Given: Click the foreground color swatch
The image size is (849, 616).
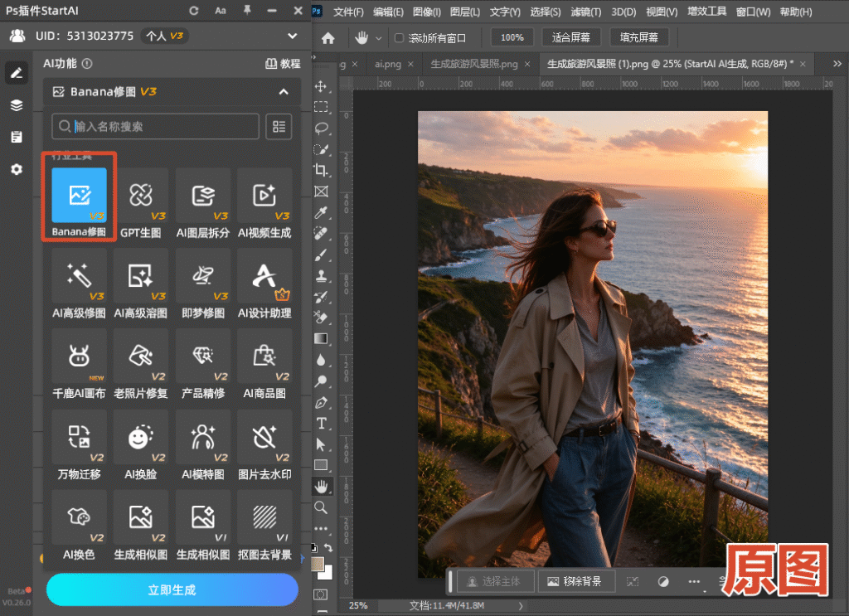Looking at the screenshot, I should (x=318, y=564).
